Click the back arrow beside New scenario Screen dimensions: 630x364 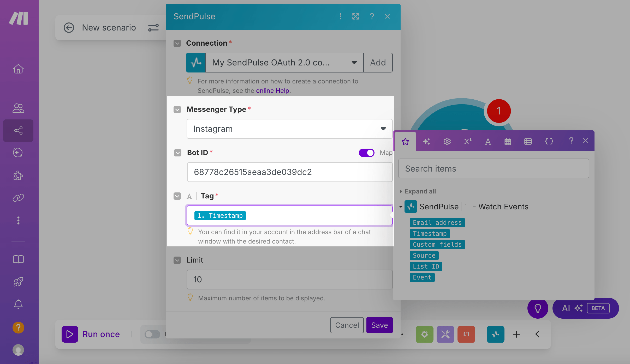point(69,28)
